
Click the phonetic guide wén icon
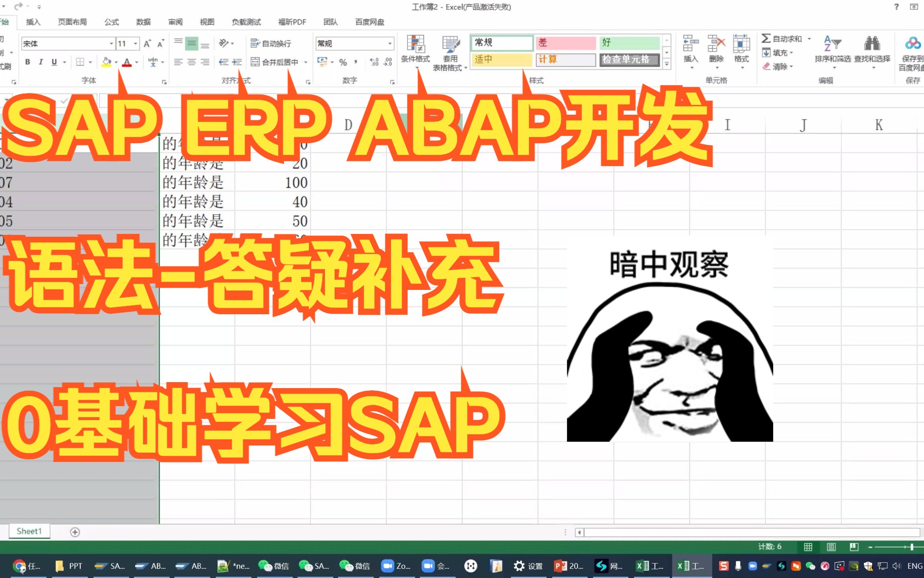[153, 62]
